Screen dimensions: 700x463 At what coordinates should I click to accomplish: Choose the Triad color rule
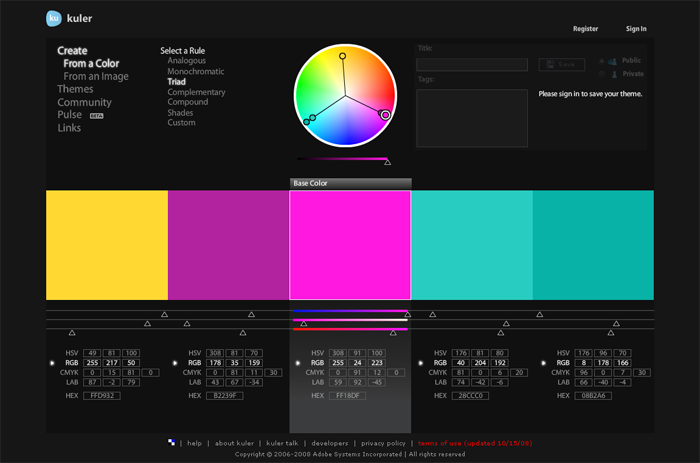click(176, 82)
